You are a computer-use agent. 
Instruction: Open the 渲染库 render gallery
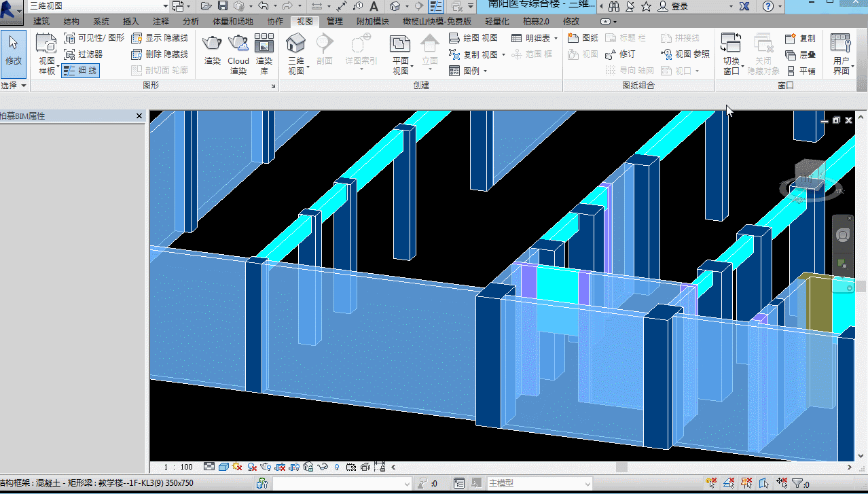pos(264,54)
